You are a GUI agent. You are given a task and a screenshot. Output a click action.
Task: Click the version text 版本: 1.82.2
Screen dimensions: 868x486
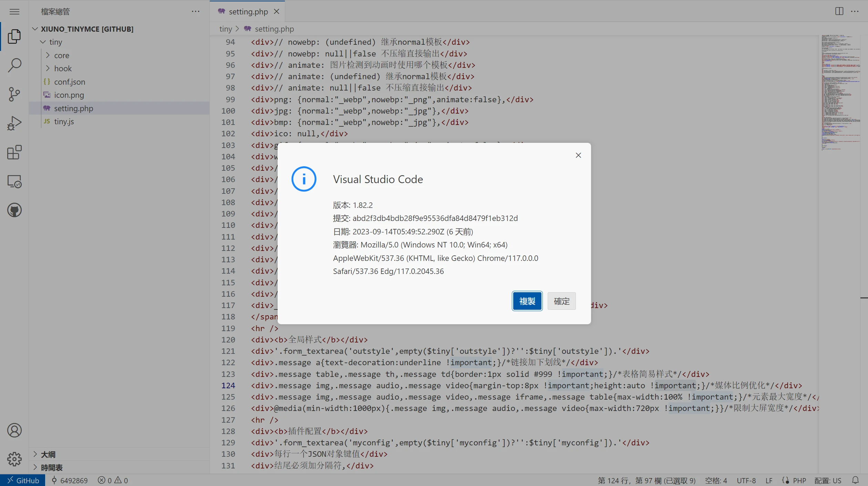click(x=353, y=205)
